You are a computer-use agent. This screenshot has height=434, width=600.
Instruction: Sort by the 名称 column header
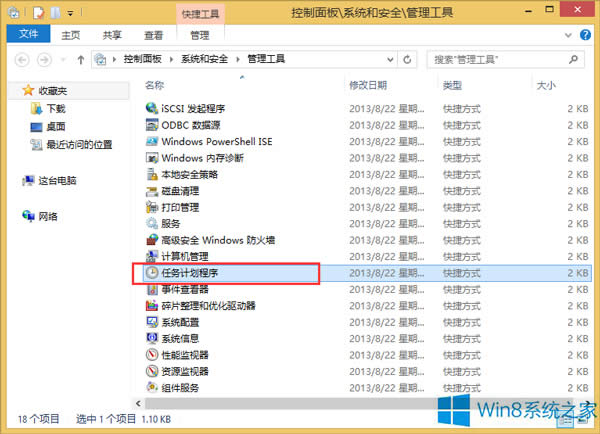[x=155, y=85]
